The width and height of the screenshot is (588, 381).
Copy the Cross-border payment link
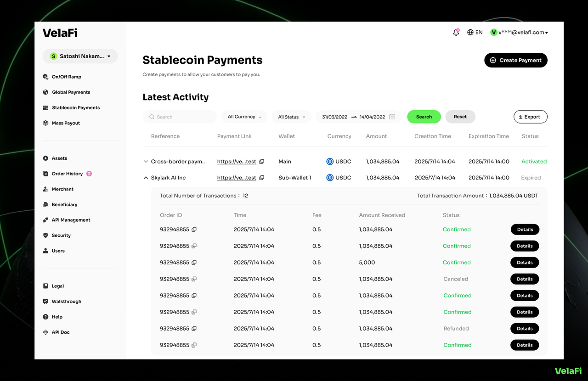pos(261,162)
